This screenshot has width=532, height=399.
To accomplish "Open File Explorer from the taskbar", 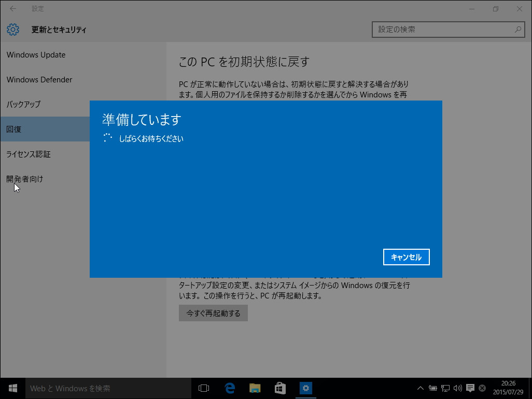I will 255,388.
